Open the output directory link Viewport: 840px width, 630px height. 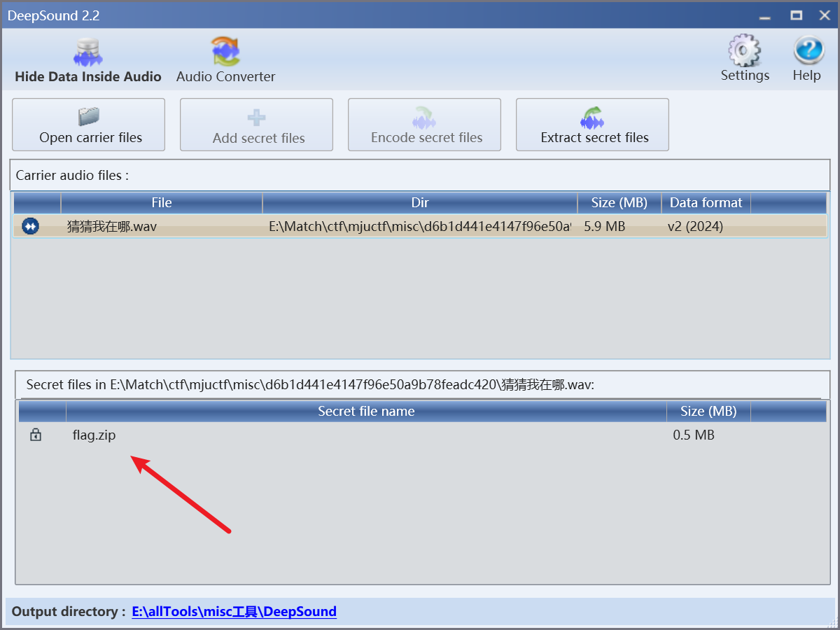[x=234, y=612]
